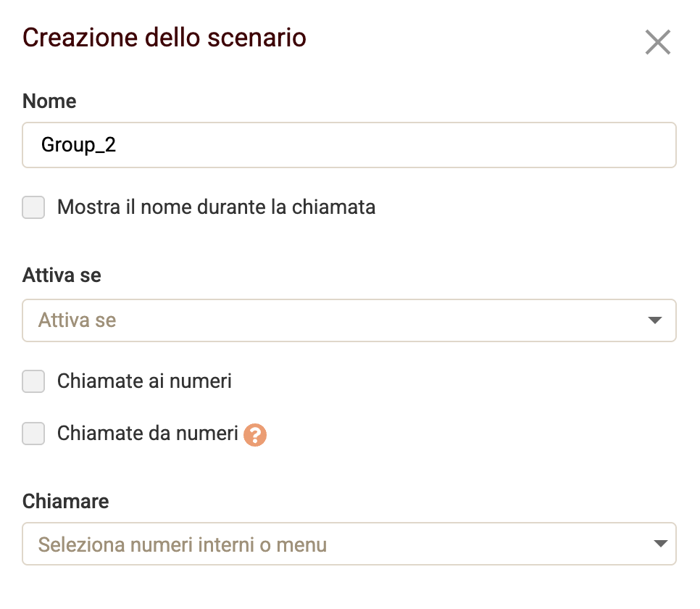Enable Mostra il nome durante la chiamata
Viewport: 700px width, 609px height.
[33, 207]
